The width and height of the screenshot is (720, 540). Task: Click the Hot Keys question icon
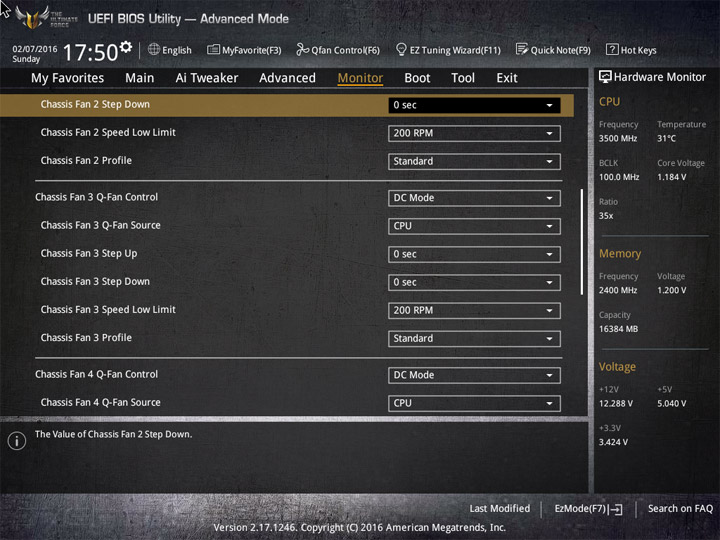pos(612,49)
